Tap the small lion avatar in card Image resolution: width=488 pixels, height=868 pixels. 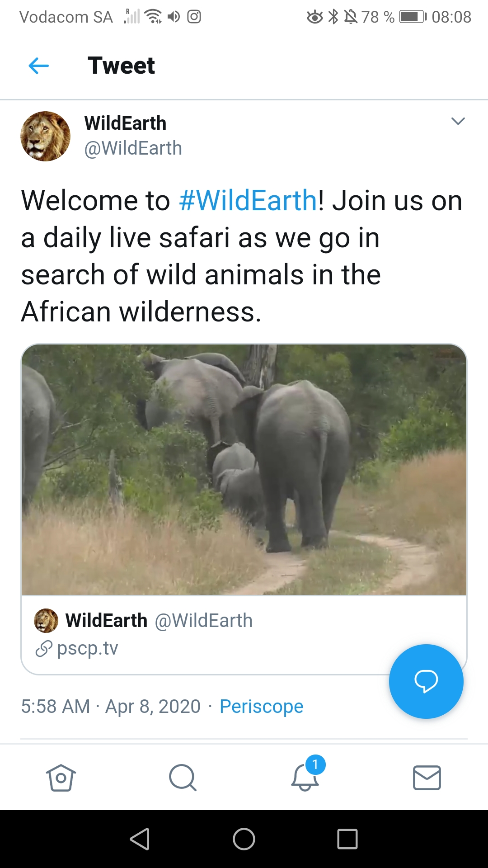tap(46, 621)
